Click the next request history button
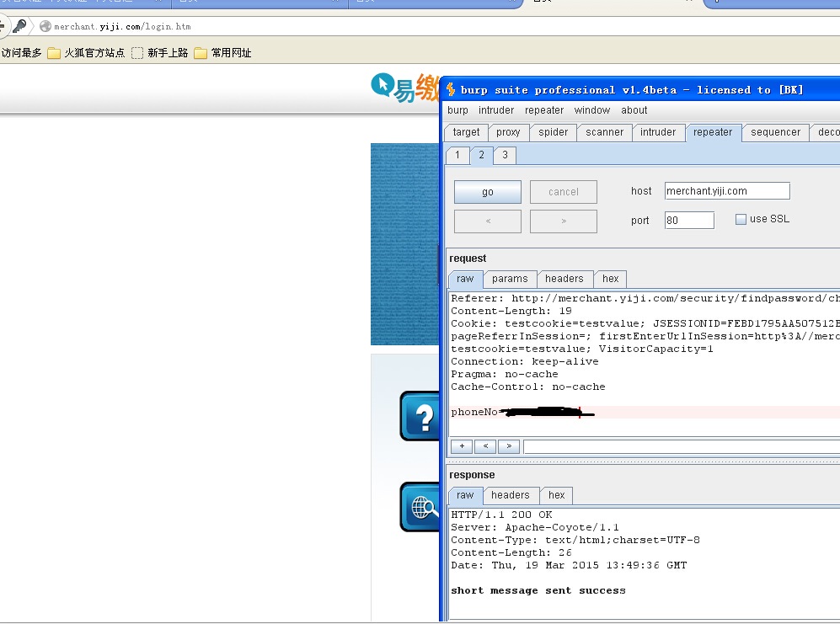The width and height of the screenshot is (840, 624). 564,221
